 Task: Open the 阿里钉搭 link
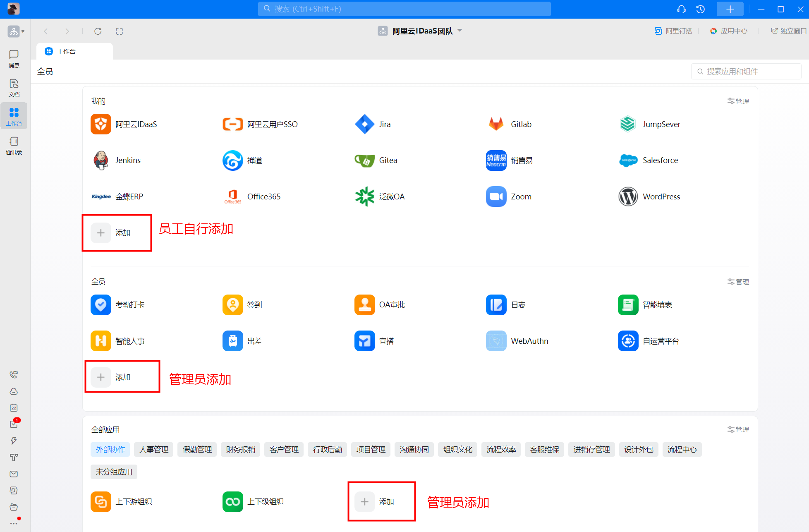pos(673,31)
